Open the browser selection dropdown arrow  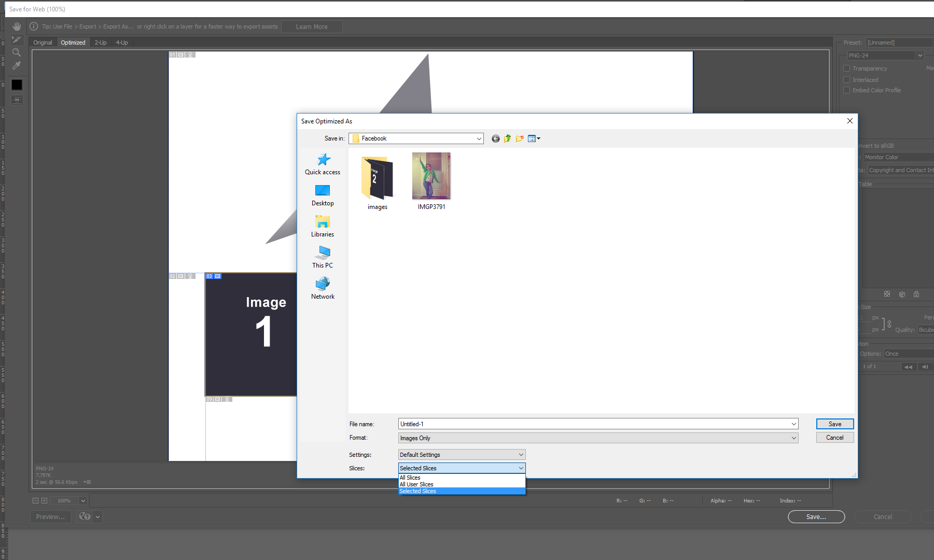click(97, 517)
